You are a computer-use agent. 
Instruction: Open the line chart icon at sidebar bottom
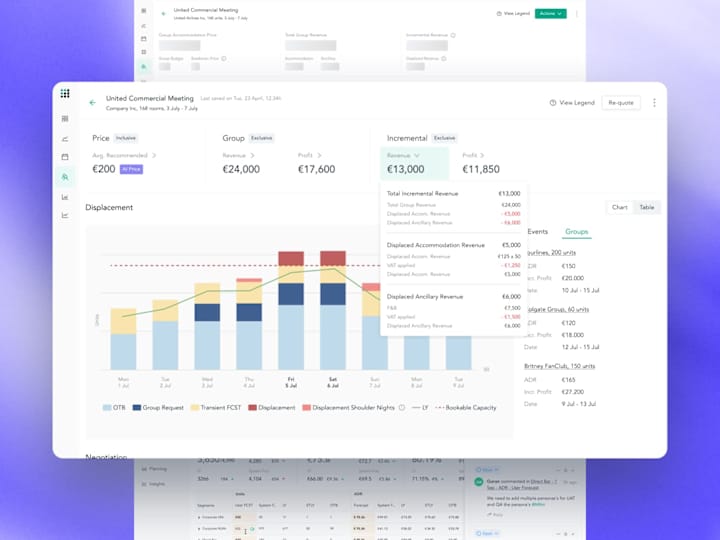point(65,215)
